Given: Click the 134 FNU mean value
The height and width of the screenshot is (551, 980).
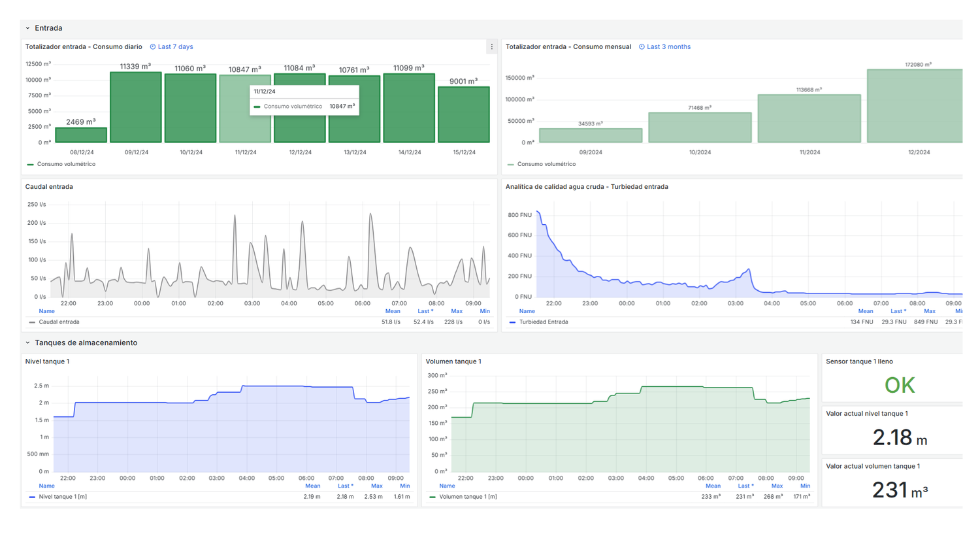Looking at the screenshot, I should 862,322.
